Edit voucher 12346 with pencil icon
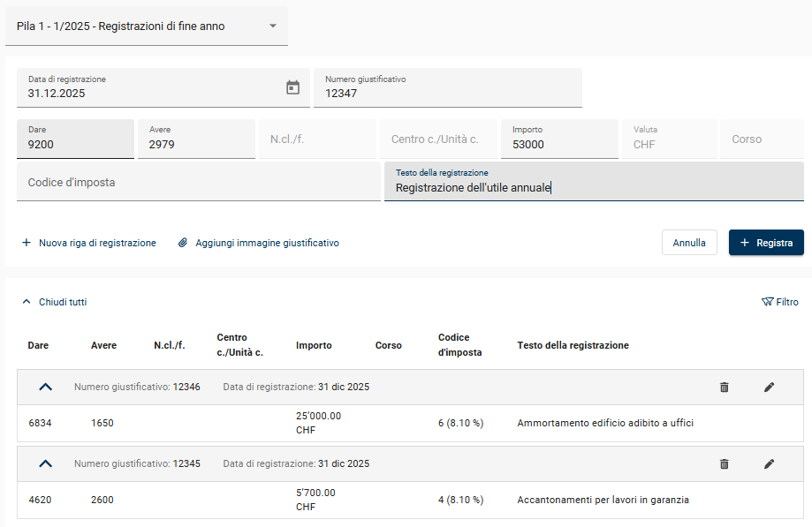 (769, 388)
